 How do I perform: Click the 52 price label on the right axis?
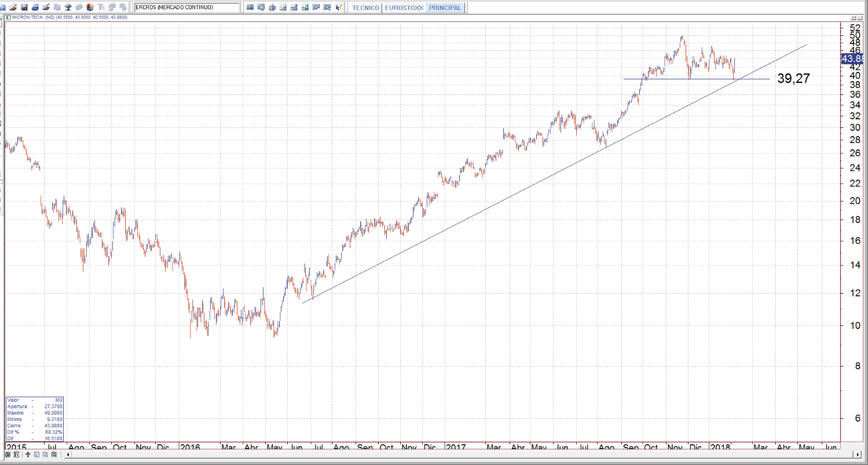(x=855, y=27)
